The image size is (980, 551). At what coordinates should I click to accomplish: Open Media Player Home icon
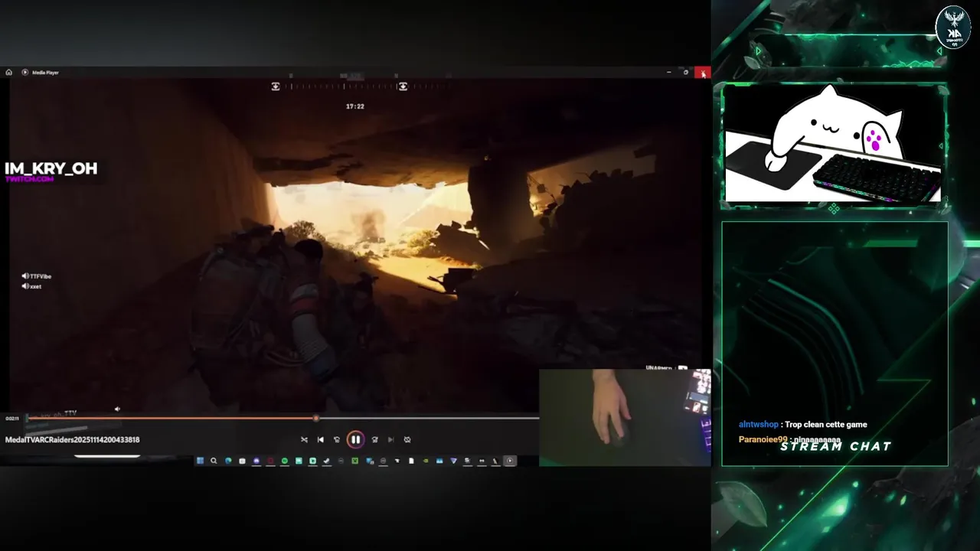click(8, 73)
